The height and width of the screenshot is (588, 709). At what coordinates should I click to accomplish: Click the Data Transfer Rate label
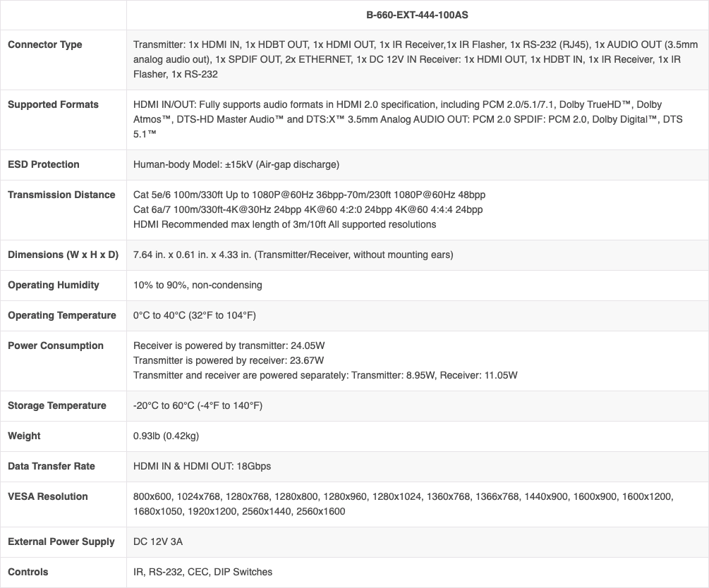[51, 466]
